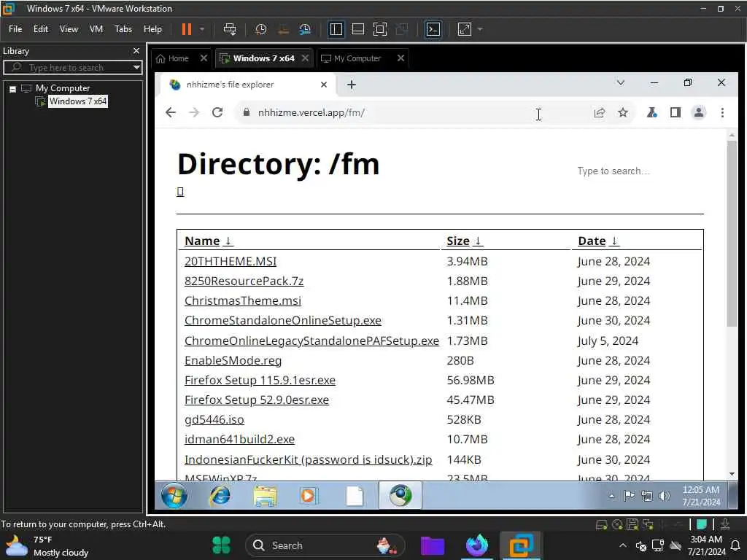
Task: Go back in the guest browser
Action: click(171, 112)
